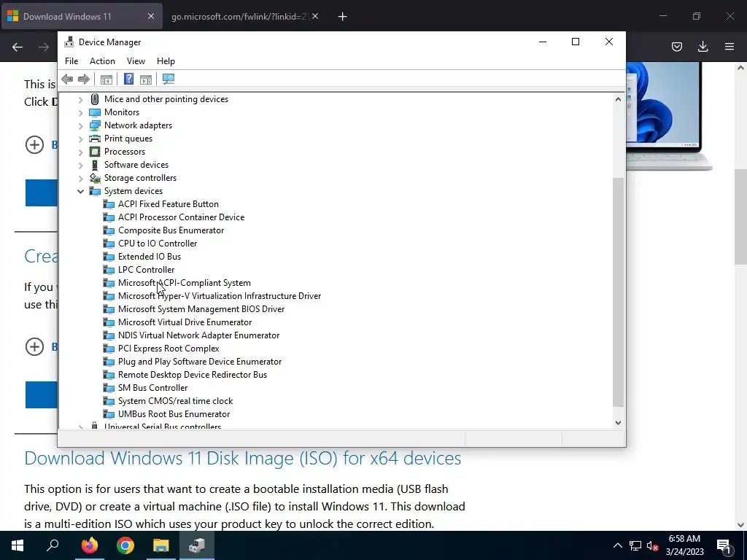Click the System devices folder icon

click(x=95, y=191)
